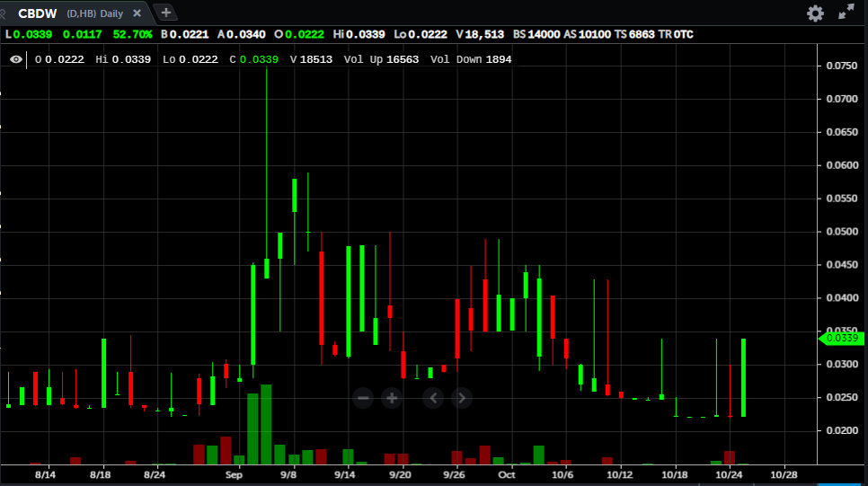This screenshot has width=868, height=486.
Task: Click the 9/14 date axis label
Action: coord(345,475)
